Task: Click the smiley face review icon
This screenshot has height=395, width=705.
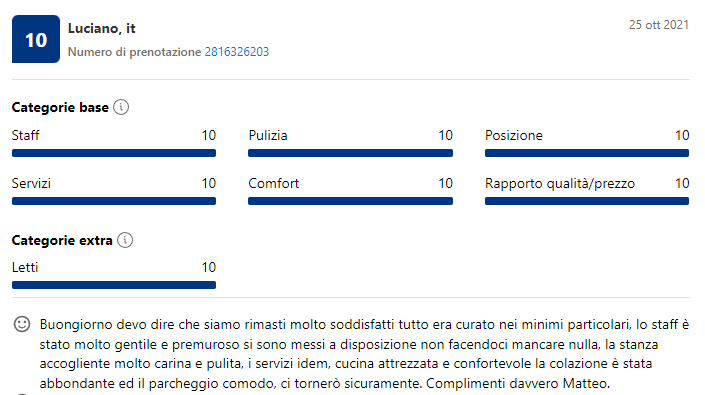Action: click(x=22, y=324)
